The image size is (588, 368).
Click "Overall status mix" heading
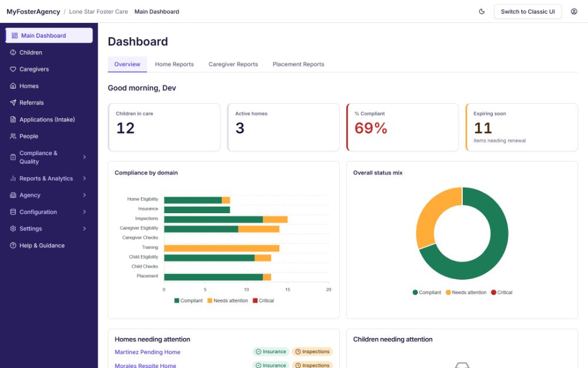click(377, 173)
